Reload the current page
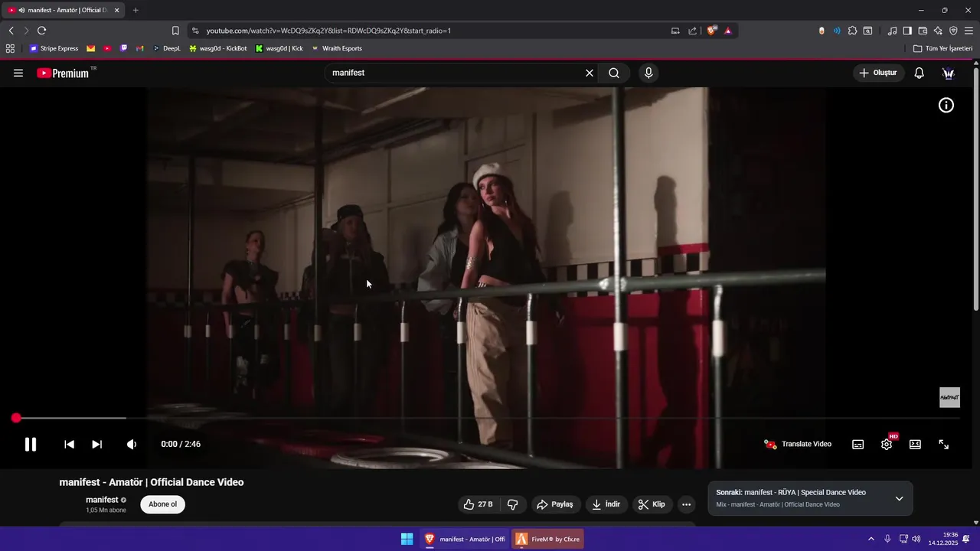 41,31
